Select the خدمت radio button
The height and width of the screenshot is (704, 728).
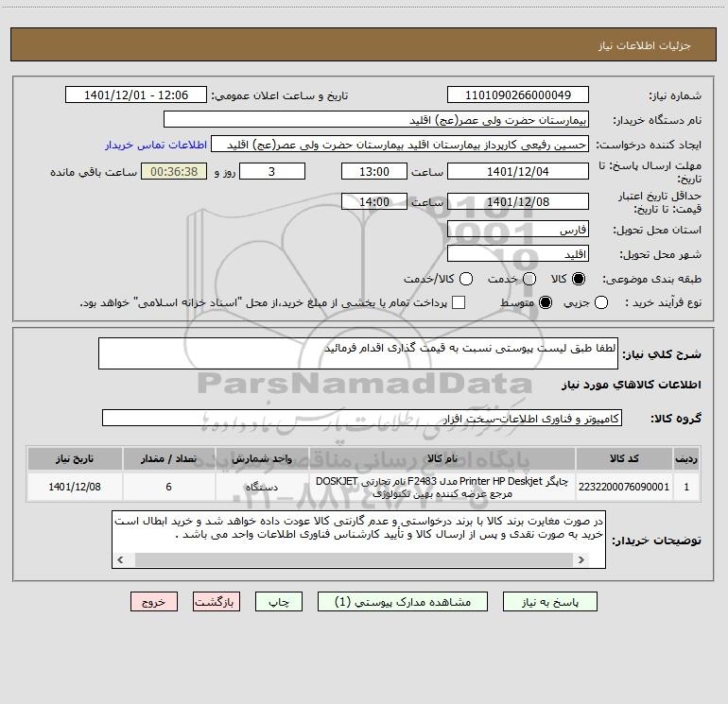click(529, 279)
